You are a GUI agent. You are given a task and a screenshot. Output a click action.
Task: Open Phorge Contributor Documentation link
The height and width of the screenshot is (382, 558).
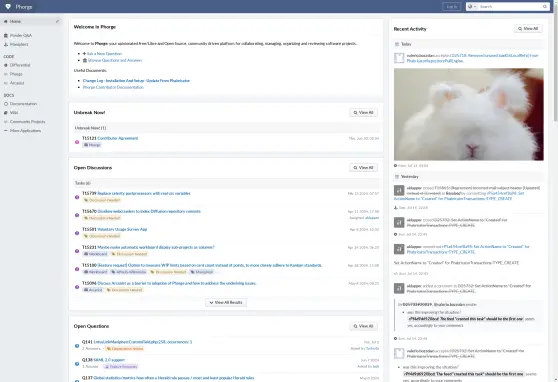113,87
